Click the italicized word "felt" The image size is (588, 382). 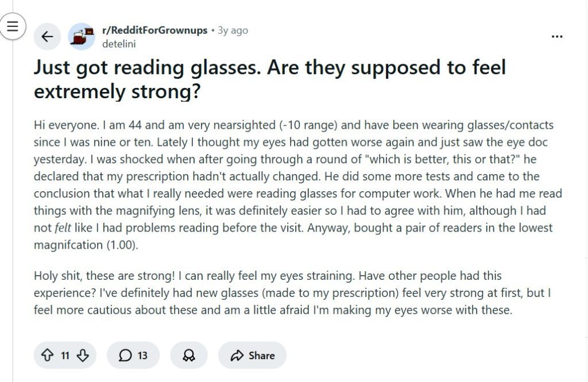(x=63, y=227)
